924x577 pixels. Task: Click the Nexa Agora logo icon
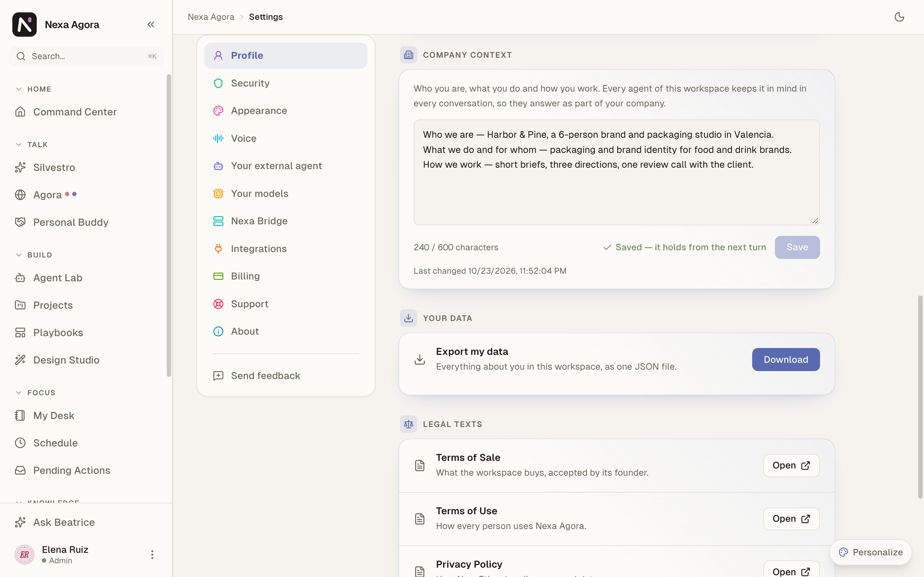coord(25,25)
